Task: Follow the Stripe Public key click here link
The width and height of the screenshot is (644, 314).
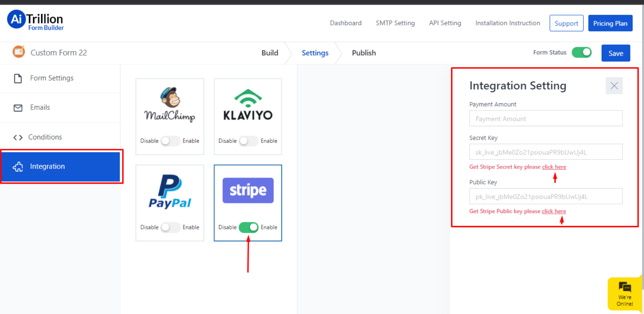Action: coord(554,211)
